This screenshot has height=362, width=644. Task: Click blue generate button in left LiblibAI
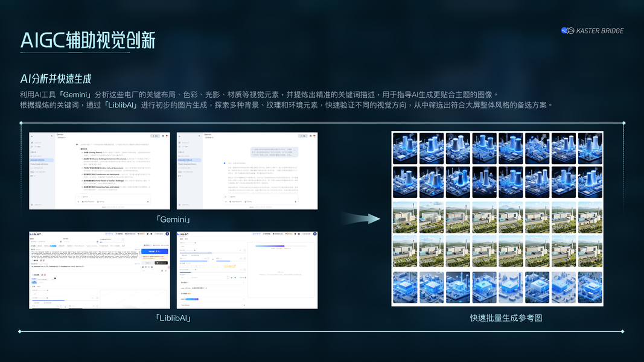point(155,251)
